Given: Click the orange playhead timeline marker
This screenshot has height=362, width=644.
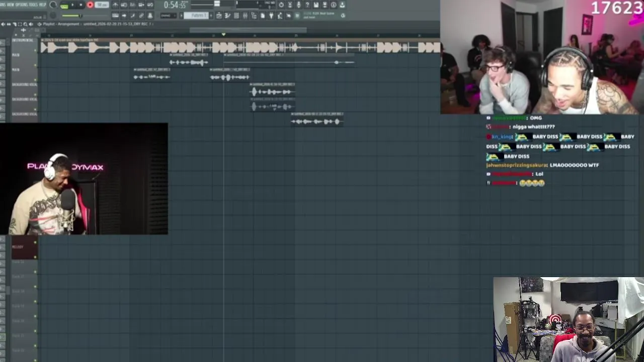Looking at the screenshot, I should 223,35.
